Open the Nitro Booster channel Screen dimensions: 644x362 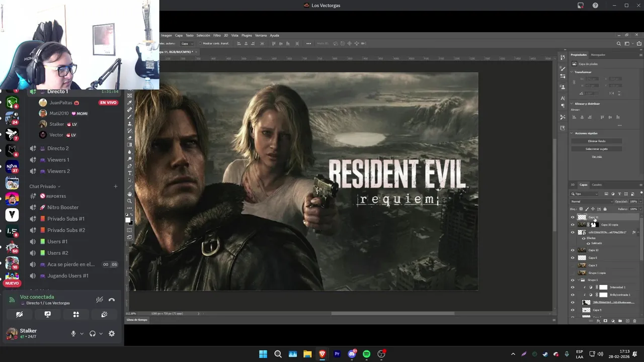point(63,207)
